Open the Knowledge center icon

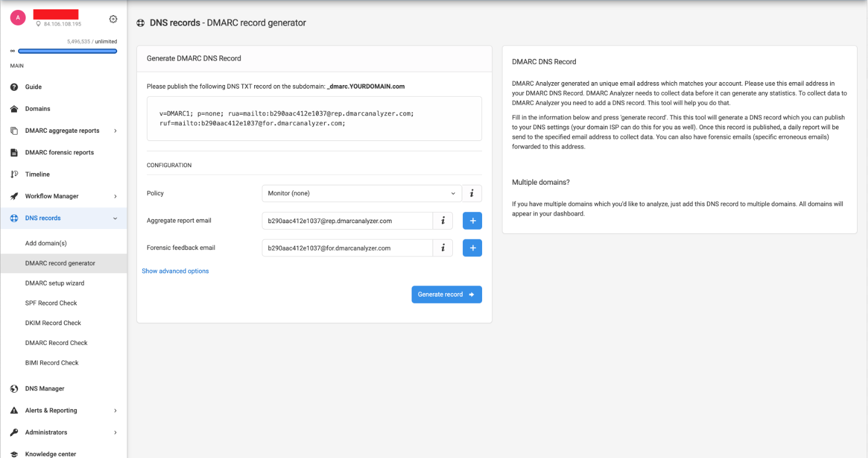13,454
